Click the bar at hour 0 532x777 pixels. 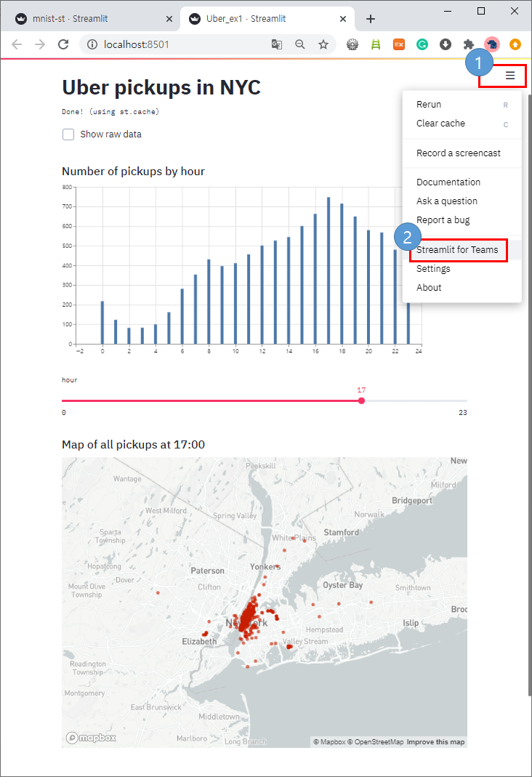(102, 323)
